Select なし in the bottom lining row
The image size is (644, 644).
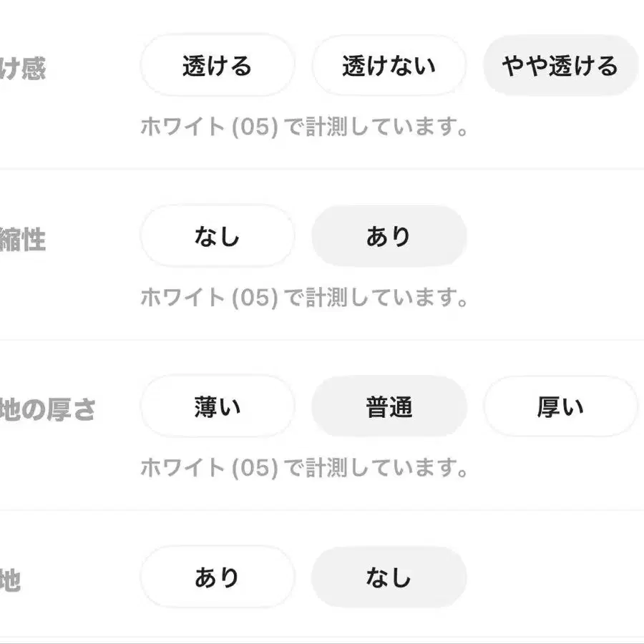389,577
